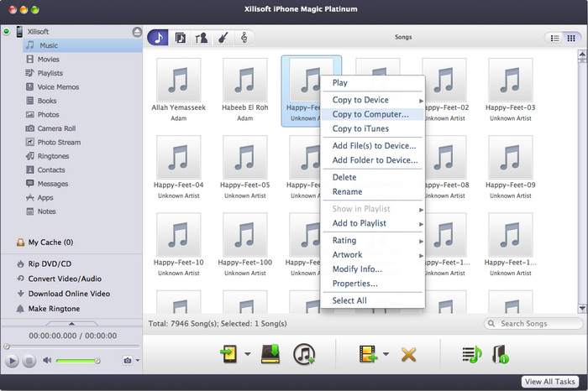This screenshot has height=391, width=588.
Task: Collapse the player panel with up arrow
Action: point(71,323)
